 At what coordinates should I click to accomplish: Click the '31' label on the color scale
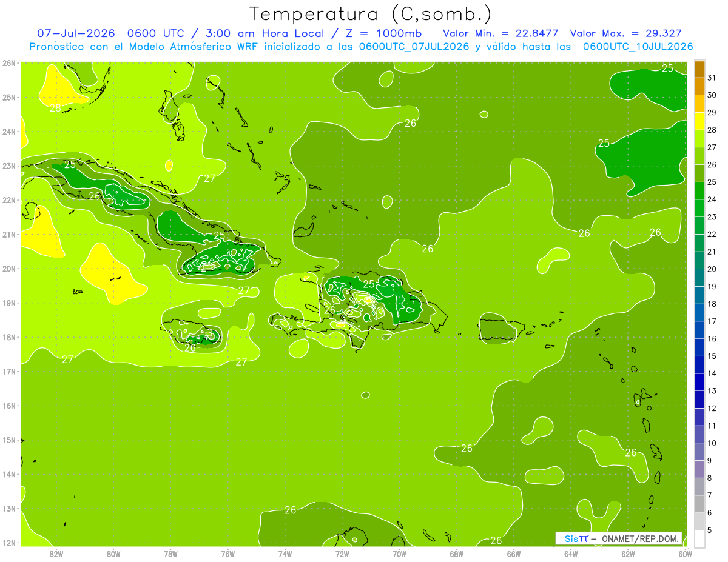point(712,78)
